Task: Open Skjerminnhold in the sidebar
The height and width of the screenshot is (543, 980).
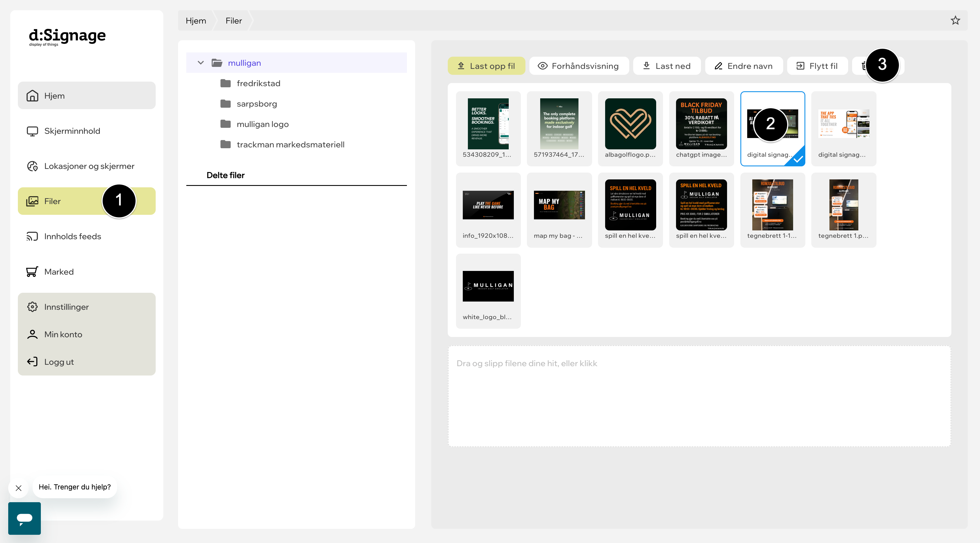Action: [86, 131]
